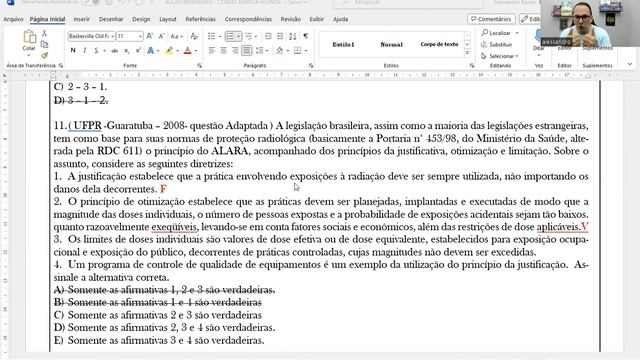
Task: Toggle italic formatting
Action: pyautogui.click(x=84, y=51)
